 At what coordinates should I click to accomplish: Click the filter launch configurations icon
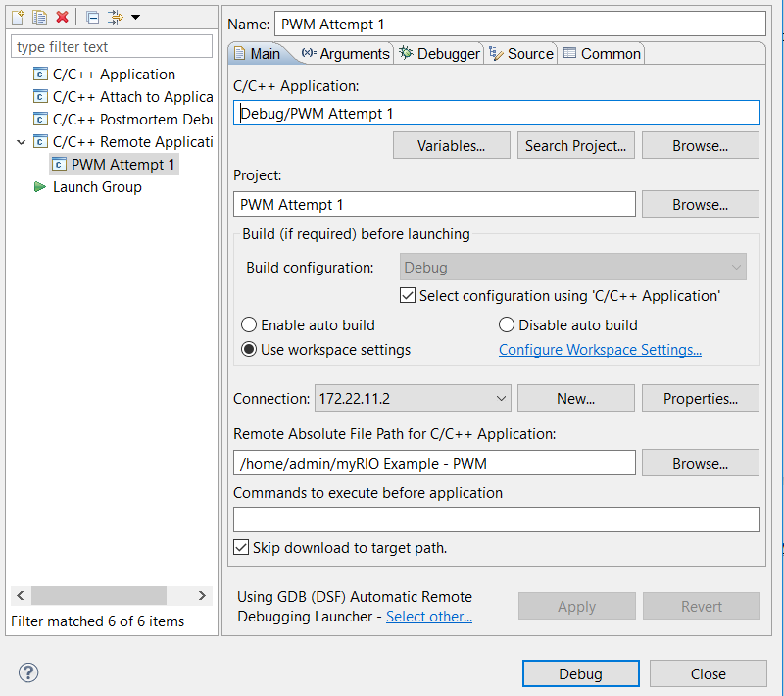coord(115,17)
